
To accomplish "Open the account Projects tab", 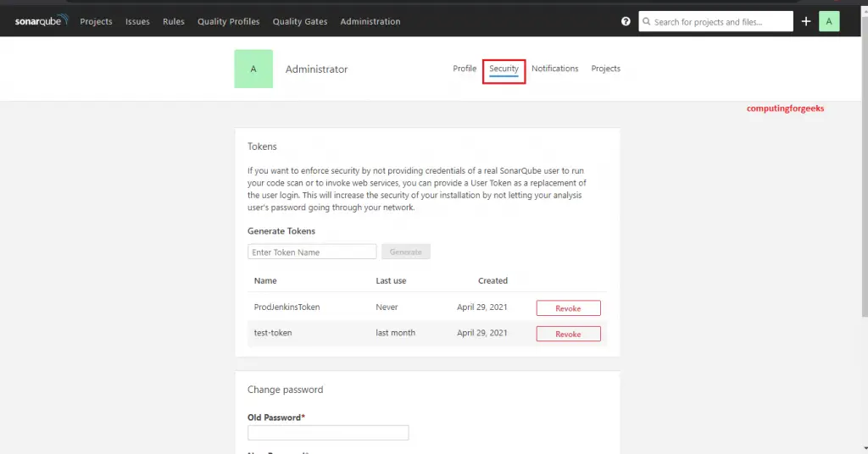I will pyautogui.click(x=605, y=69).
